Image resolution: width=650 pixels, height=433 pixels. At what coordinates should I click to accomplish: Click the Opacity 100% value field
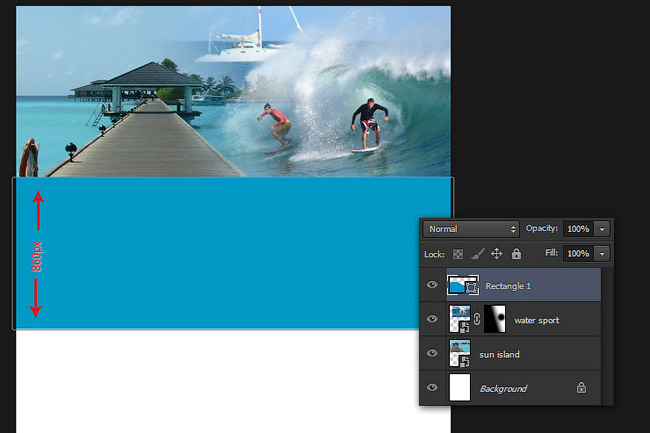[x=578, y=229]
